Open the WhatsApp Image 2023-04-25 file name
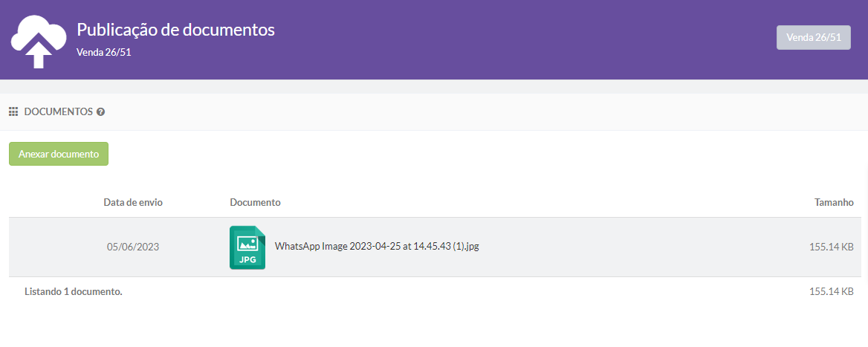This screenshot has height=347, width=868. [376, 247]
